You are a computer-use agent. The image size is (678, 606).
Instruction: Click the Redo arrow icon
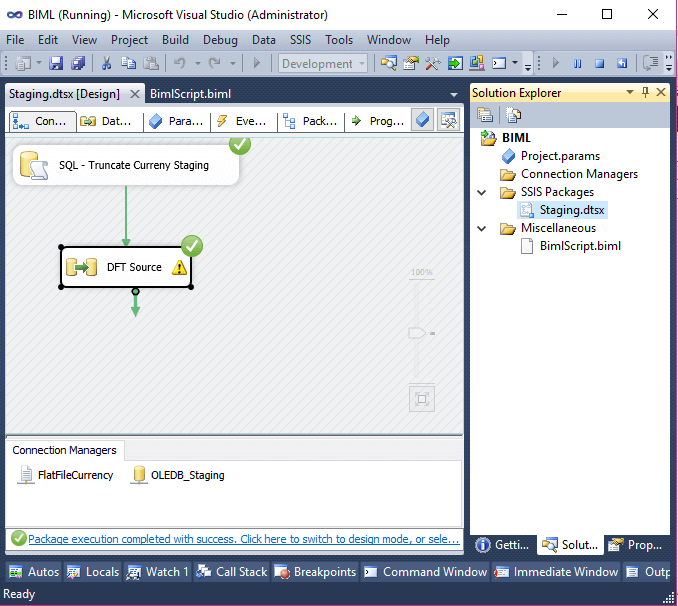point(215,64)
